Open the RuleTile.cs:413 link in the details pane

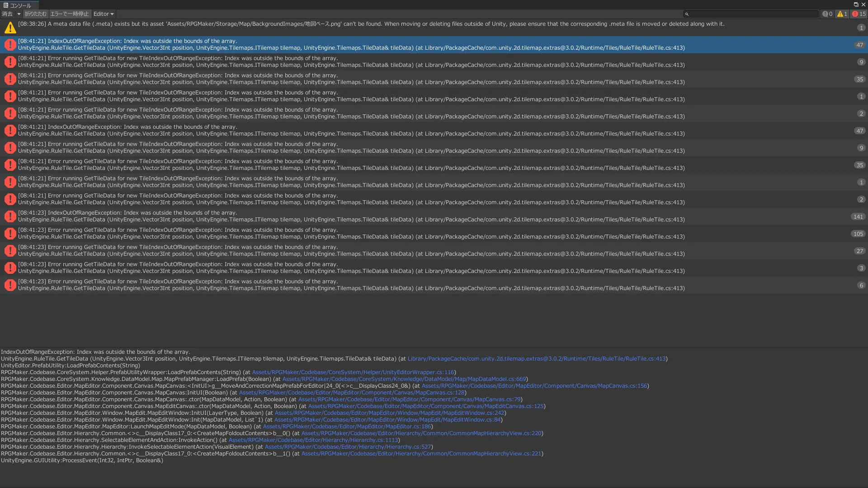tap(537, 359)
